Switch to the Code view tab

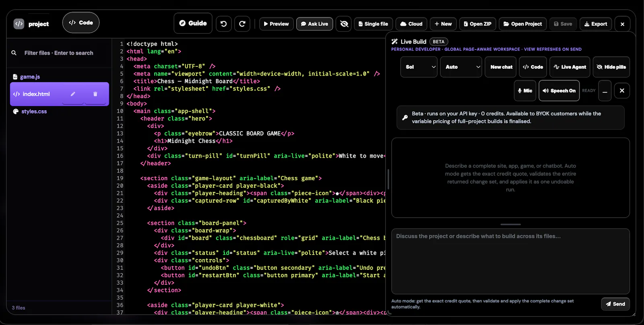click(x=81, y=23)
